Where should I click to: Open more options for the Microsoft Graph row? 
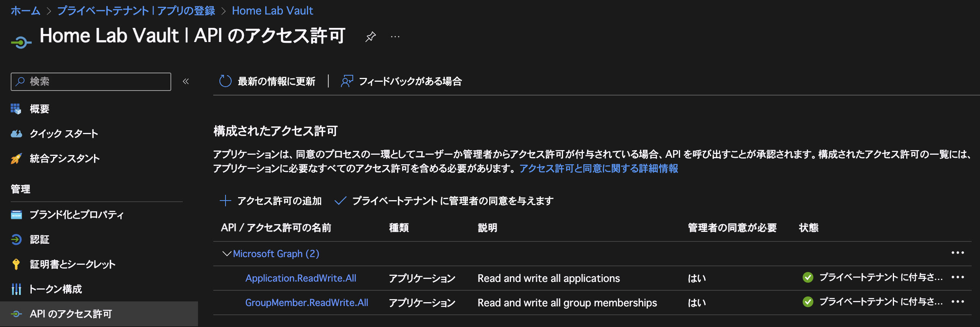(x=957, y=253)
